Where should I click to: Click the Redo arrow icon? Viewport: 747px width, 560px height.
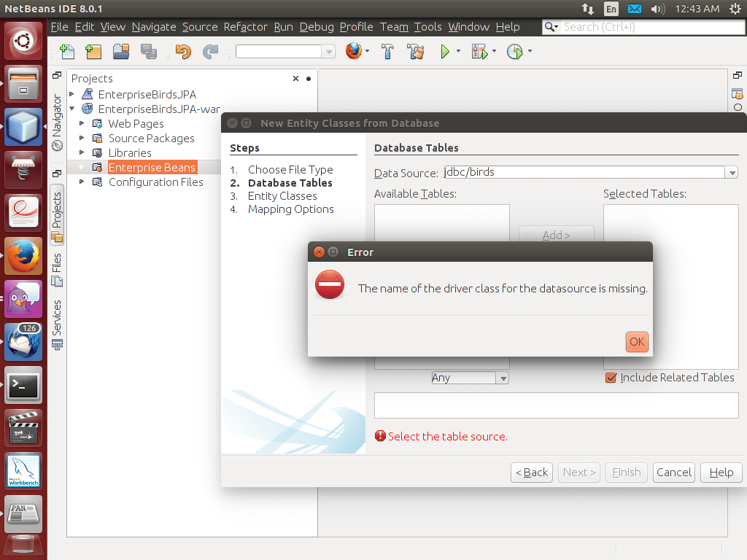[x=210, y=52]
